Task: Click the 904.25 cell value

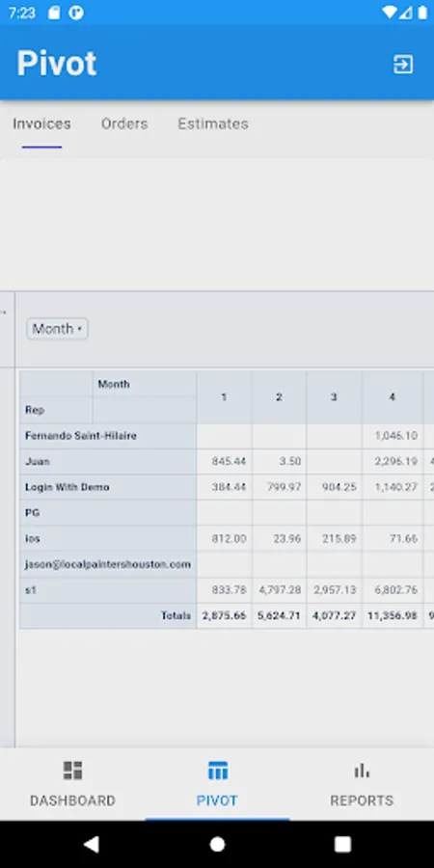Action: pos(339,487)
